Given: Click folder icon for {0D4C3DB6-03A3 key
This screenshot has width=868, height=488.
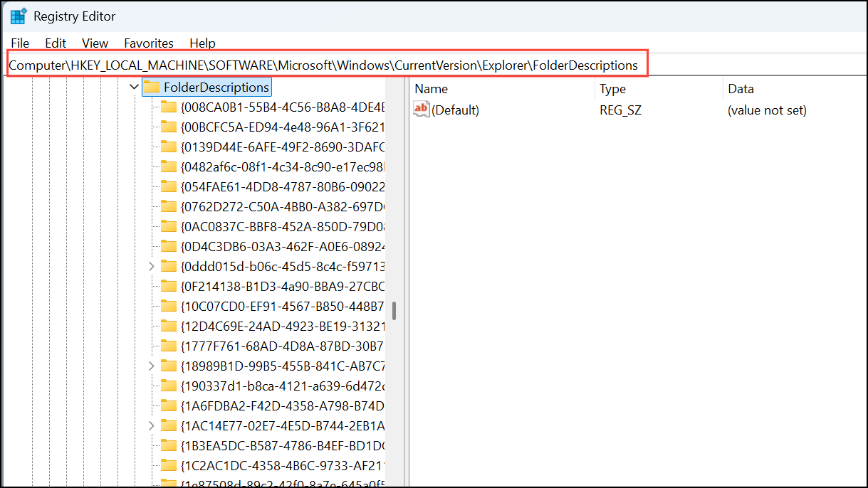Looking at the screenshot, I should 169,247.
